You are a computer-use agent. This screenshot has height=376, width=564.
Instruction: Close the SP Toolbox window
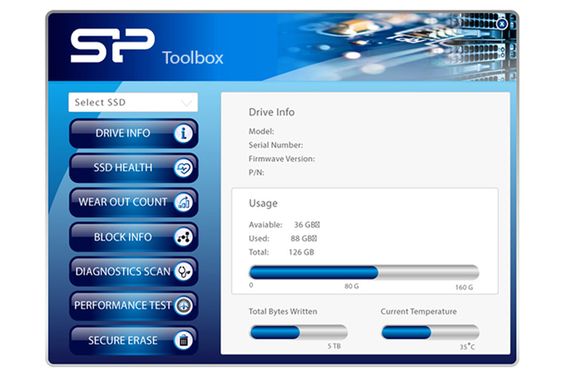click(x=502, y=24)
